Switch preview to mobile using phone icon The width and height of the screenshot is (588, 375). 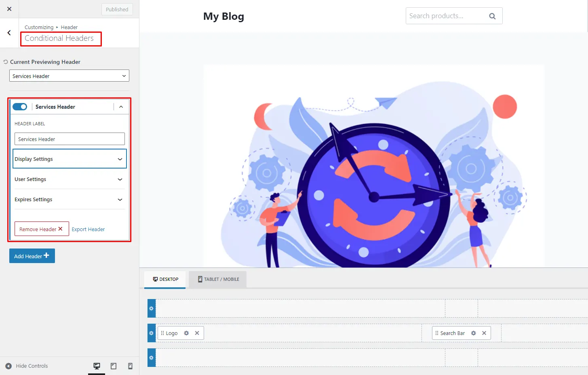click(130, 365)
